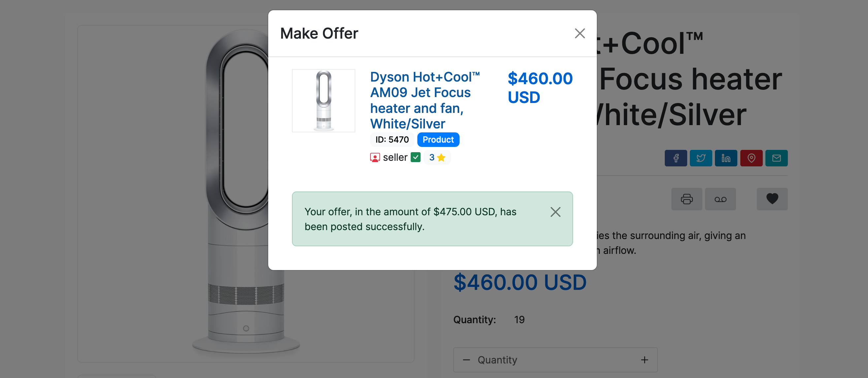Click the blue Product badge
This screenshot has width=868, height=378.
(x=438, y=140)
